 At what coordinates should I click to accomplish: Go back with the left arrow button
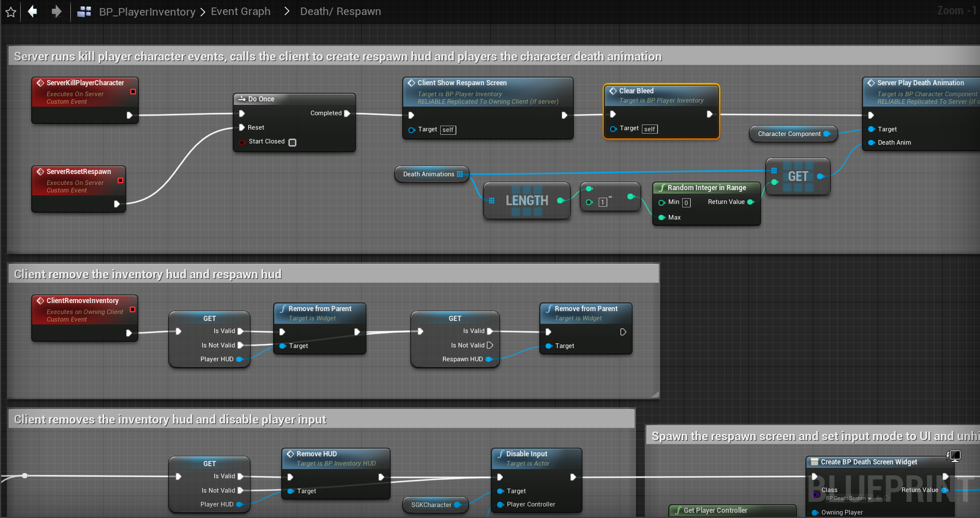tap(33, 12)
